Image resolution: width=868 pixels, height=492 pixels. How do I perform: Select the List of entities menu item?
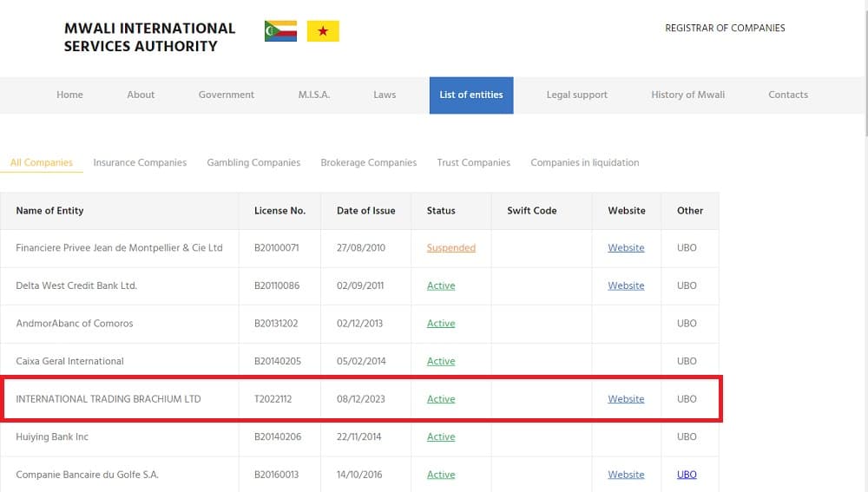pos(471,95)
